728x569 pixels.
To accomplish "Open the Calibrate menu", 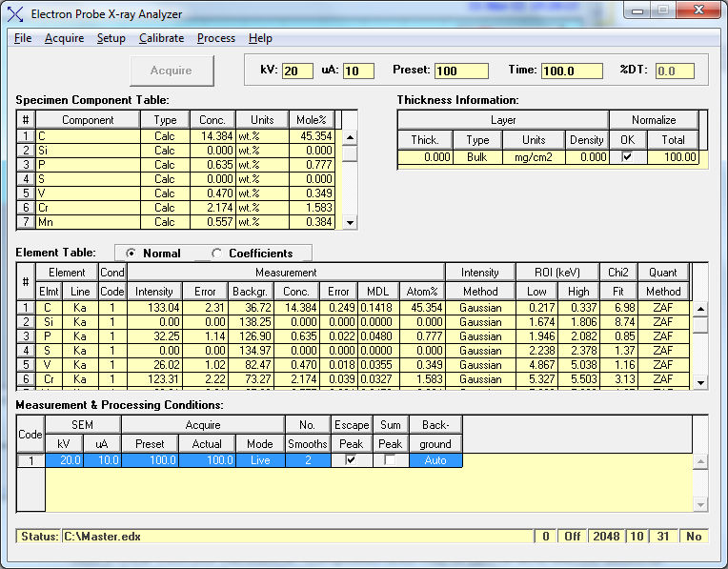I will point(162,38).
